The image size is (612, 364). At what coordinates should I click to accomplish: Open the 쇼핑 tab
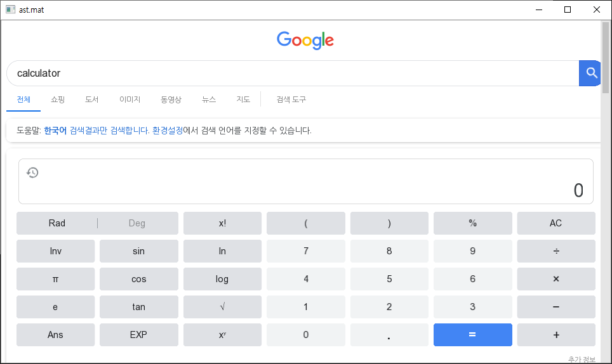(58, 100)
